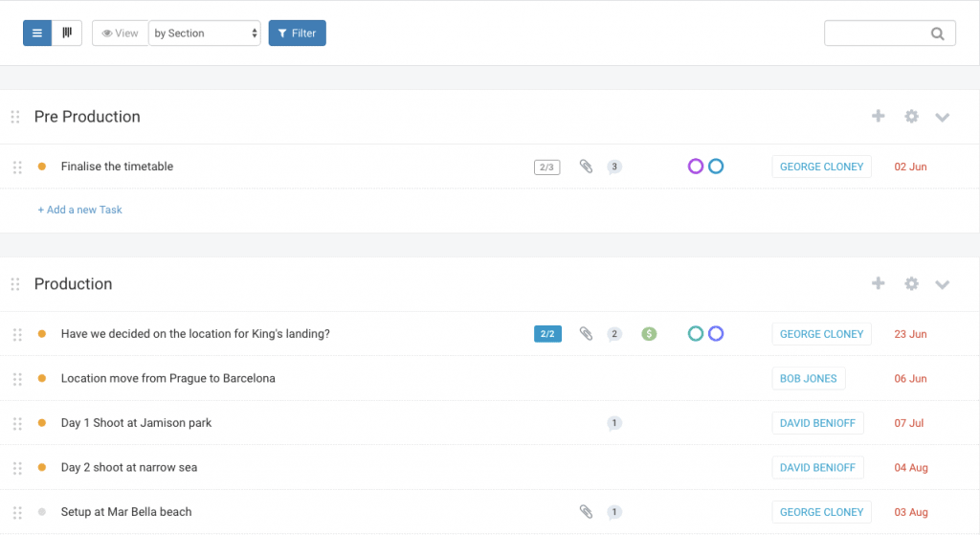The height and width of the screenshot is (535, 980).
Task: Open 2/2 subtask badge on King's landing task
Action: click(547, 334)
